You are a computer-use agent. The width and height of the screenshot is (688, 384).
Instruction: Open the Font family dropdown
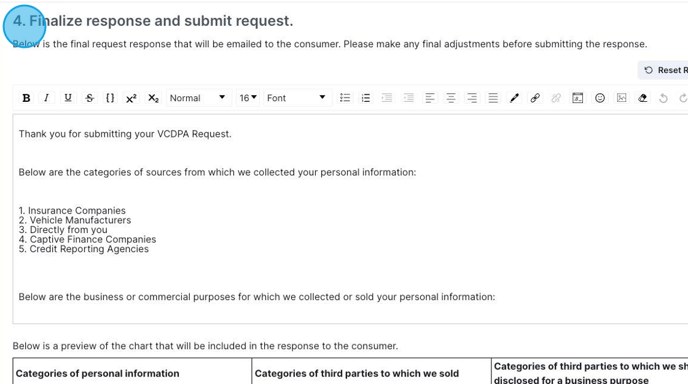coord(297,98)
